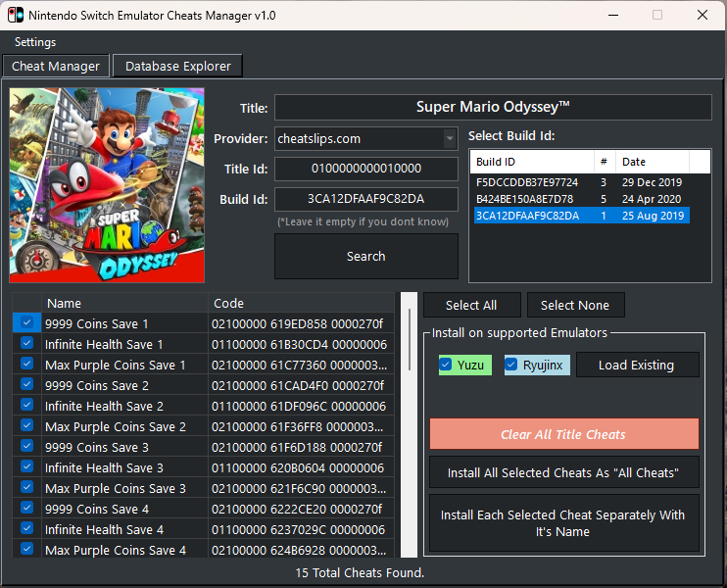727x588 pixels.
Task: Select build B424BE150A8E7D78
Action: coord(581,199)
